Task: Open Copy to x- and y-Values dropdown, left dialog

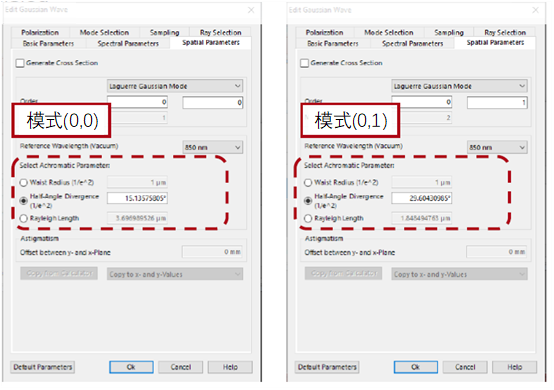Action: [x=175, y=274]
